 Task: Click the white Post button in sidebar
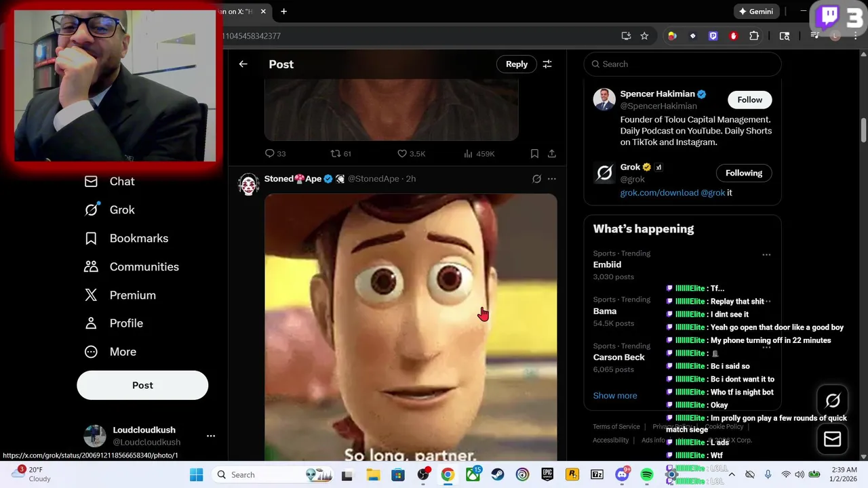pyautogui.click(x=142, y=385)
